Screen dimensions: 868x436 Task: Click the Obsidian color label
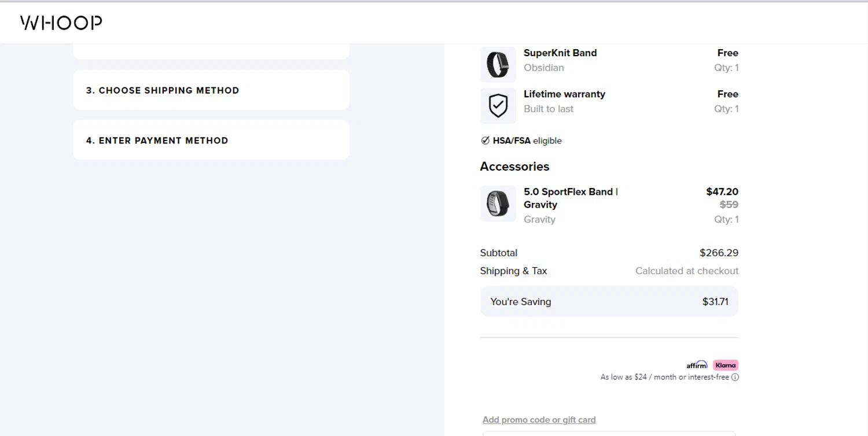[543, 68]
